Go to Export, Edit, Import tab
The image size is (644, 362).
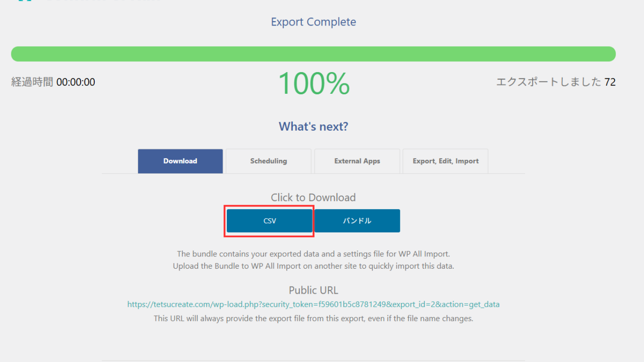(x=445, y=161)
